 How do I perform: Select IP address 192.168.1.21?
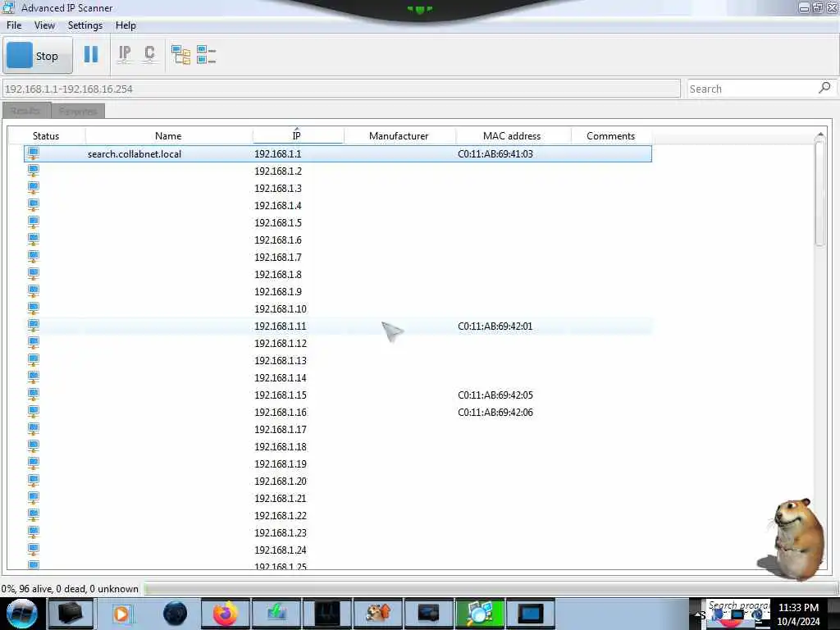[x=281, y=498]
